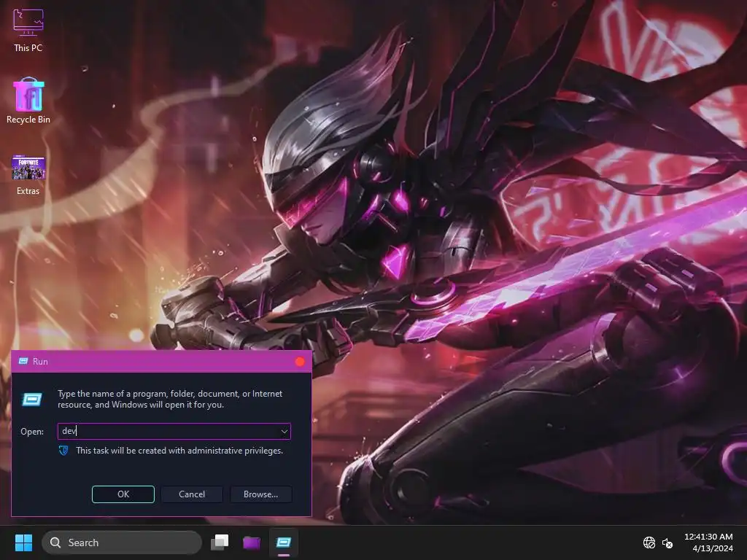Expand the Open field dropdown arrow
The height and width of the screenshot is (560, 747).
[x=285, y=432]
